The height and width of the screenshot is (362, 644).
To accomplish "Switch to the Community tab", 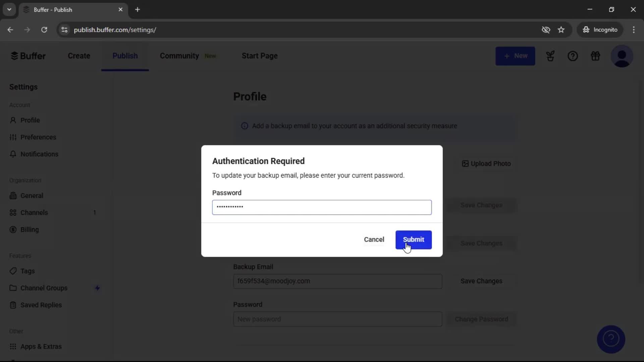I will tap(179, 56).
